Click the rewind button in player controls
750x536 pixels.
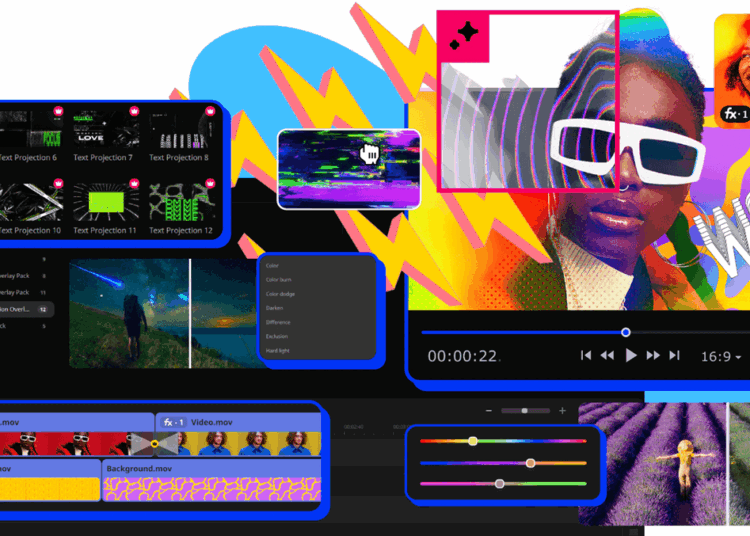607,355
